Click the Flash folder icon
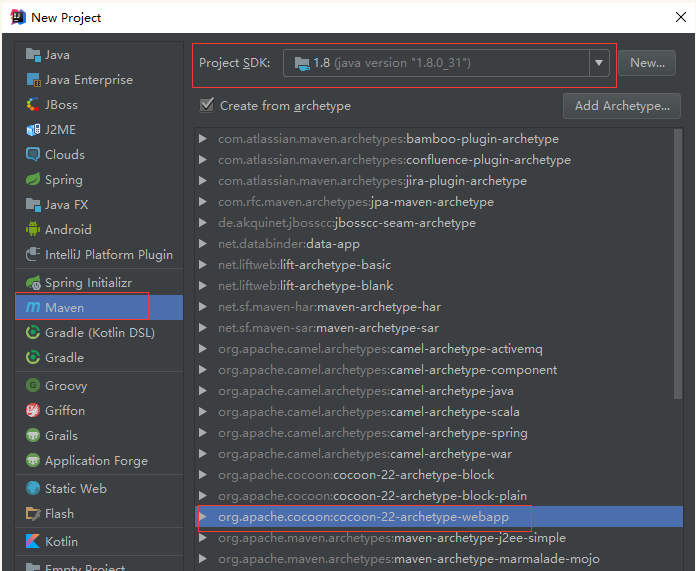This screenshot has width=696, height=571. pos(33,513)
